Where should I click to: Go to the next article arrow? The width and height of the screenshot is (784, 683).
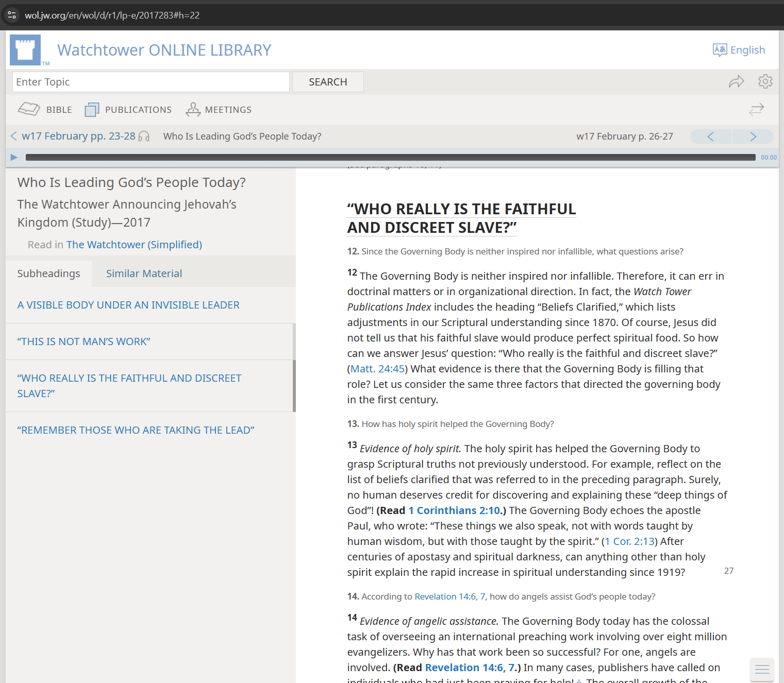coord(753,136)
